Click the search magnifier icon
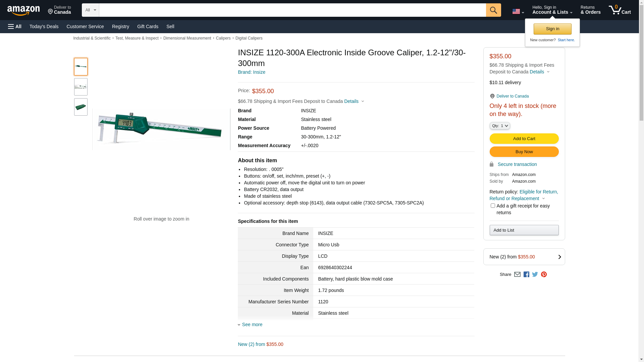The height and width of the screenshot is (362, 644). pyautogui.click(x=493, y=10)
